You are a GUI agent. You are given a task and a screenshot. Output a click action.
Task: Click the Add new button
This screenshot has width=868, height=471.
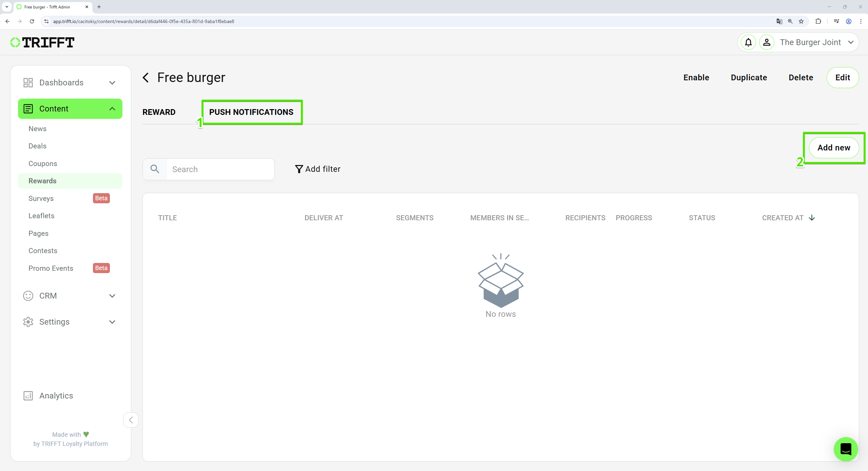click(x=833, y=148)
